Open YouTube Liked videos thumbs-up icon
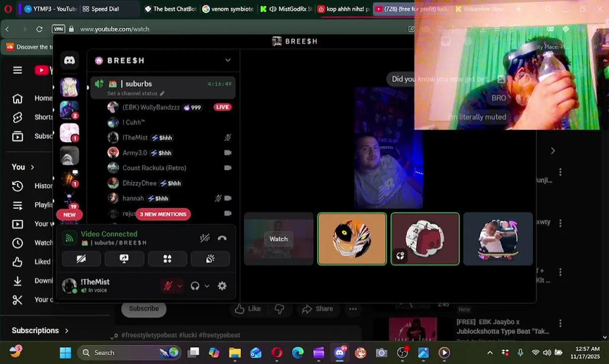609x364 pixels. pyautogui.click(x=18, y=262)
